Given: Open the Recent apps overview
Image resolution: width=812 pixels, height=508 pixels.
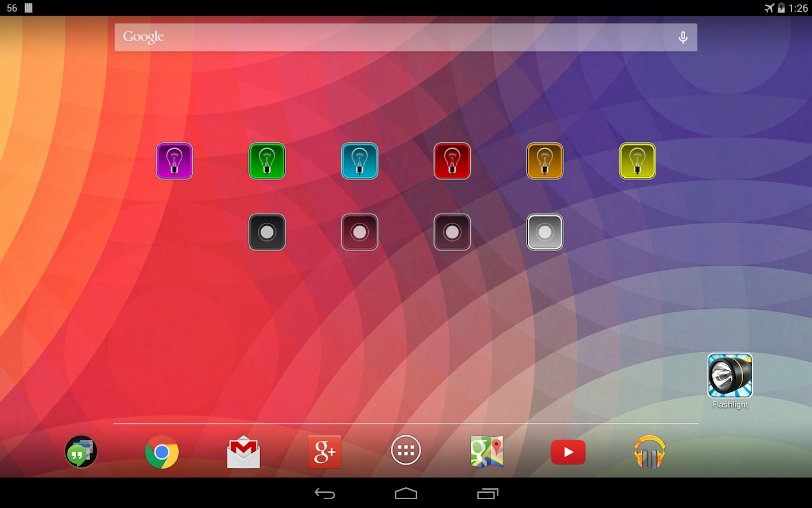Looking at the screenshot, I should click(x=488, y=494).
